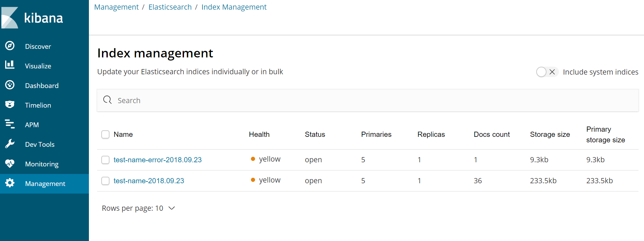
Task: Sort by the Primaries column header
Action: click(376, 134)
